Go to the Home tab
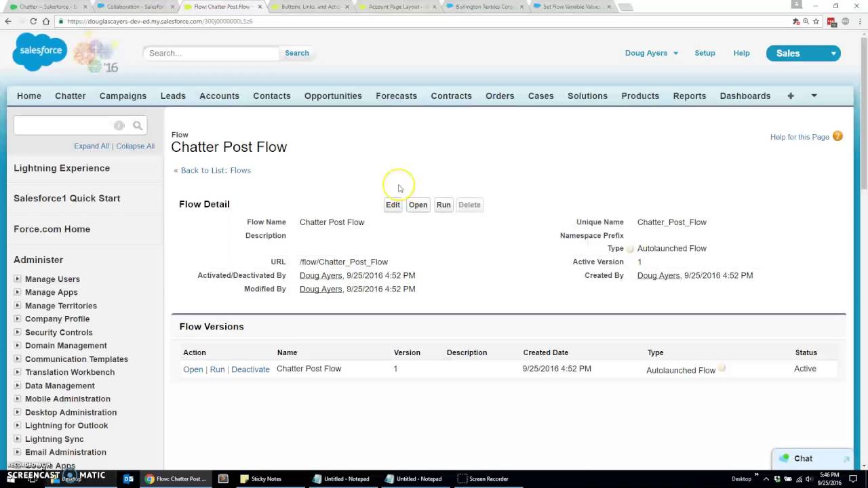This screenshot has height=488, width=868. coord(29,96)
